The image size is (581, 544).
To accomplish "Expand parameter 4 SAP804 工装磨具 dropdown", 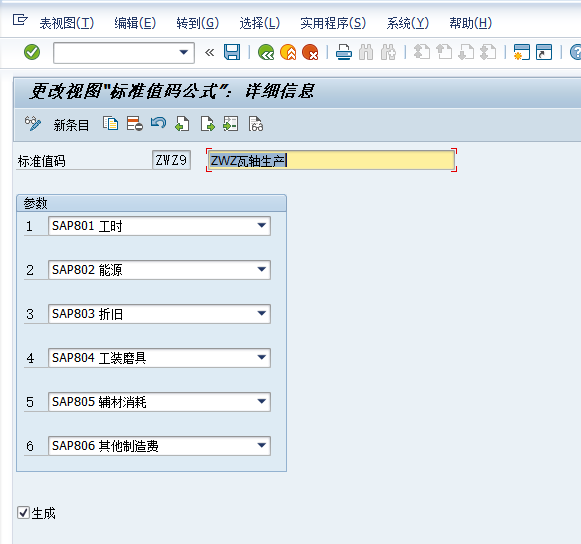I will (x=262, y=358).
